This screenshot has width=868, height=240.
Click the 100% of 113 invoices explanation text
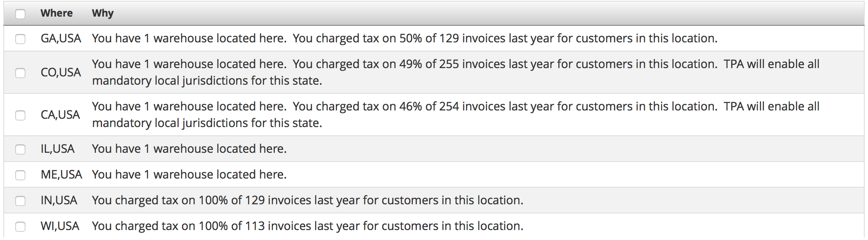[307, 226]
